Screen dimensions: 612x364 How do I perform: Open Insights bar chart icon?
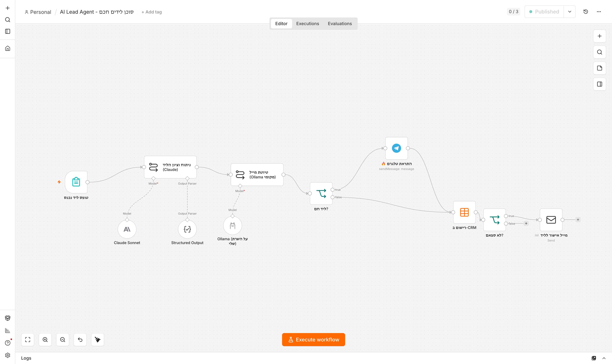8,330
